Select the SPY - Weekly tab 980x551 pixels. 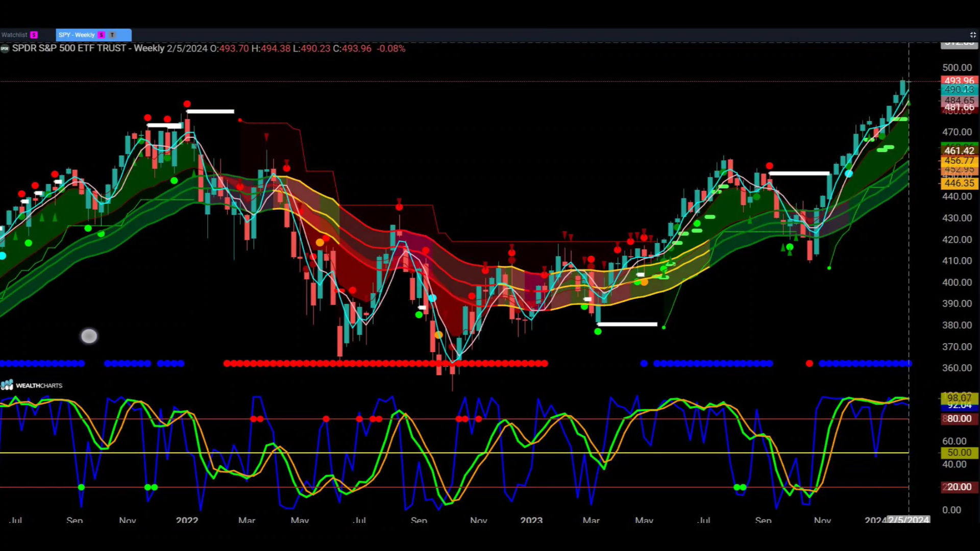point(93,35)
